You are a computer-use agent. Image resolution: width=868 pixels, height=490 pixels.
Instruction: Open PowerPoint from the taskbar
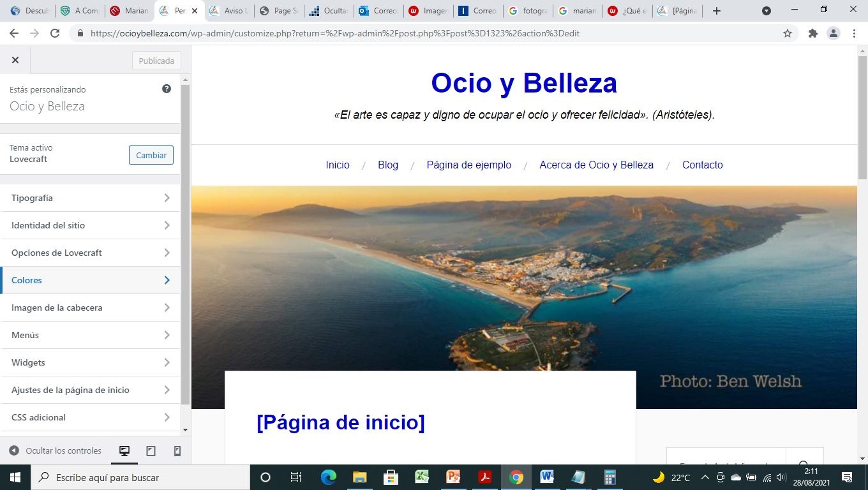(453, 477)
